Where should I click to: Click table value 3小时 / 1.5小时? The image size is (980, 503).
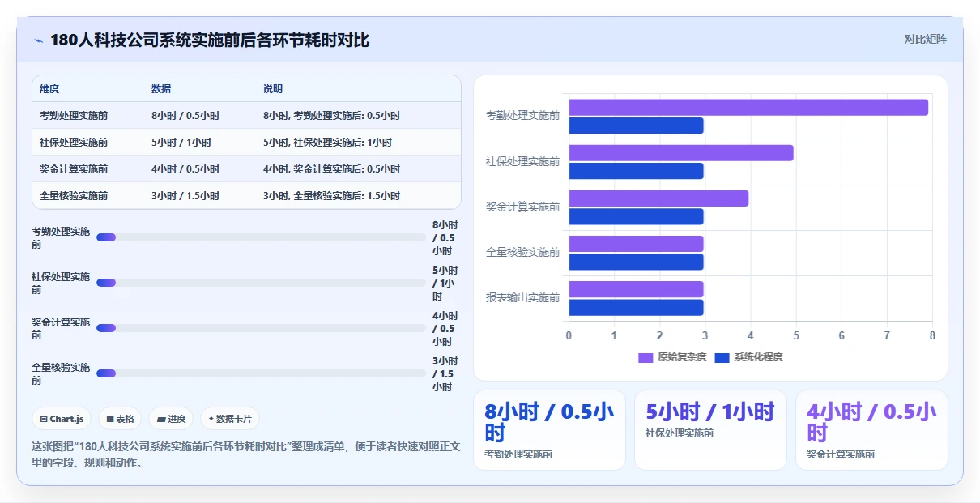tap(185, 196)
